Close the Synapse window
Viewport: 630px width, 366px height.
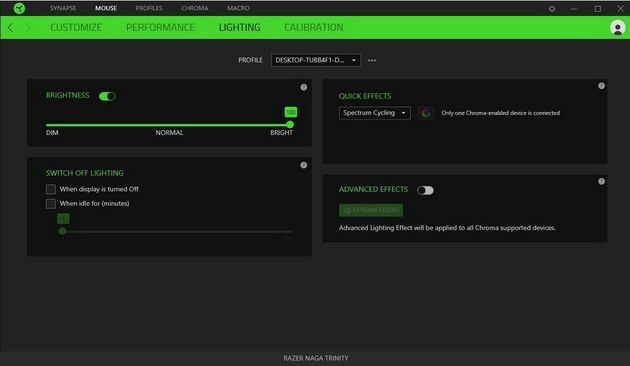pos(621,8)
